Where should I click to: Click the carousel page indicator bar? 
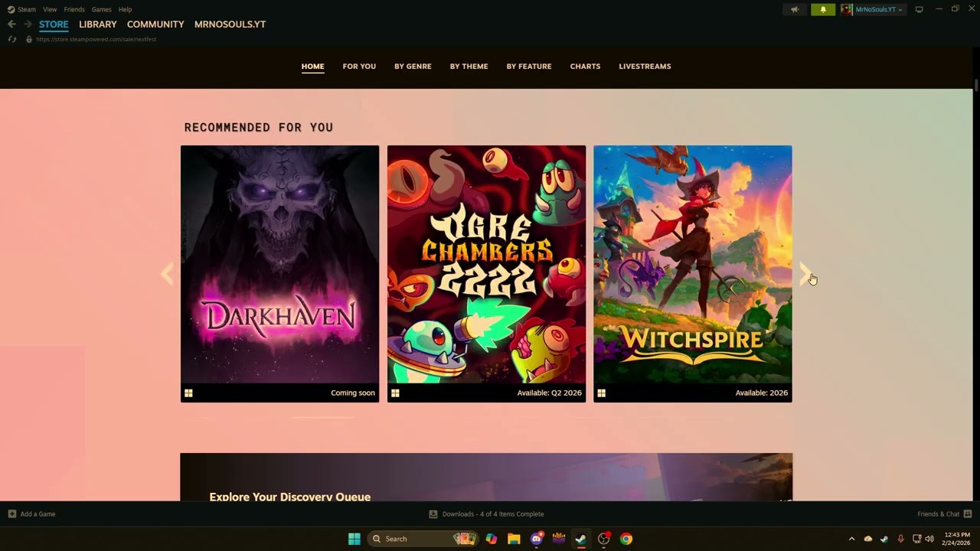323,418
